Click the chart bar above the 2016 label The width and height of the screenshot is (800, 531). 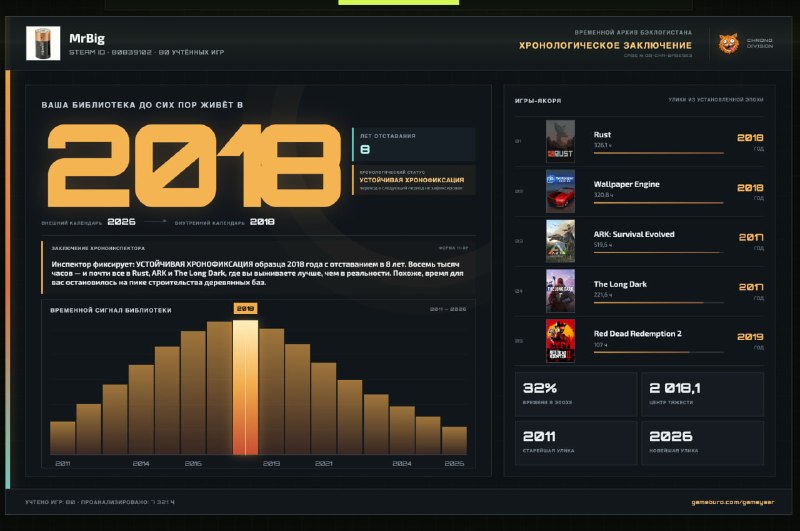point(193,393)
